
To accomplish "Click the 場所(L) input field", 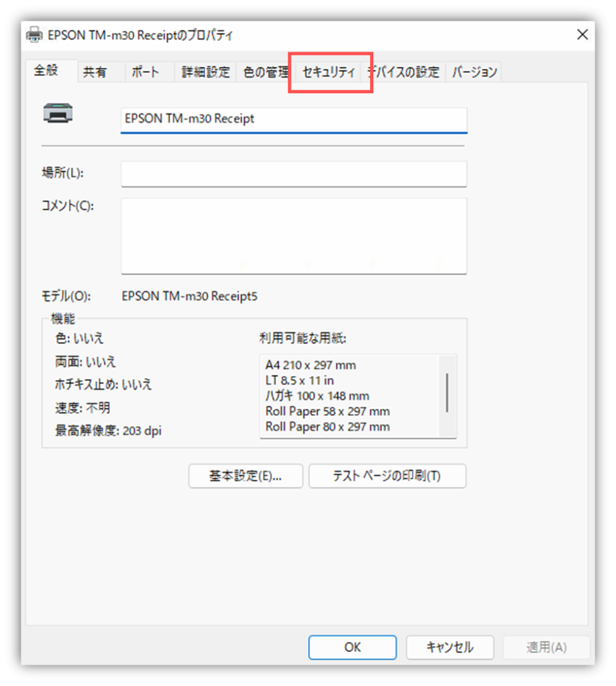I will (294, 174).
